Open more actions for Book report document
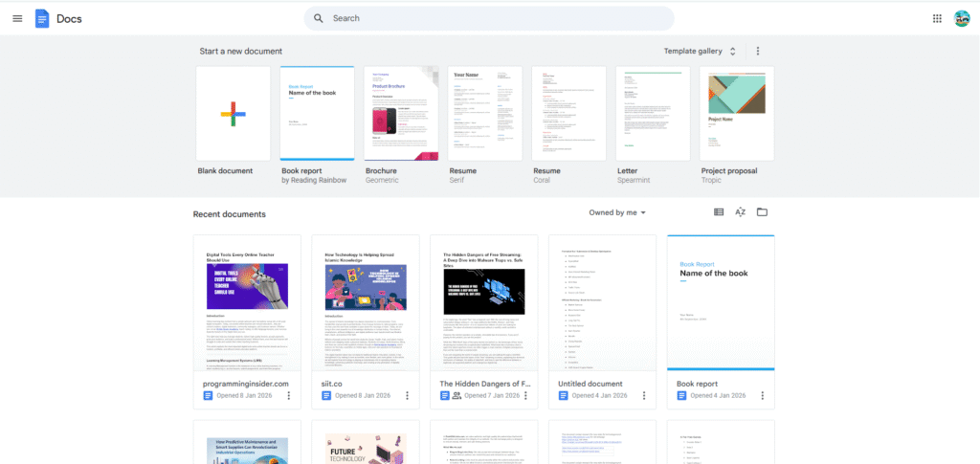Viewport: 980px width, 464px height. click(x=763, y=396)
